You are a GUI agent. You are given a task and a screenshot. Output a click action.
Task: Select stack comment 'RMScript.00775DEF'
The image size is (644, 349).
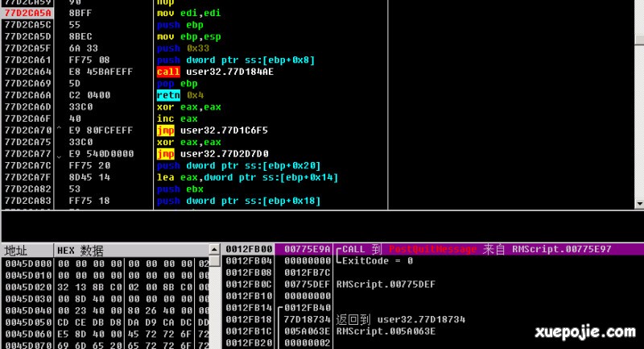coord(386,285)
